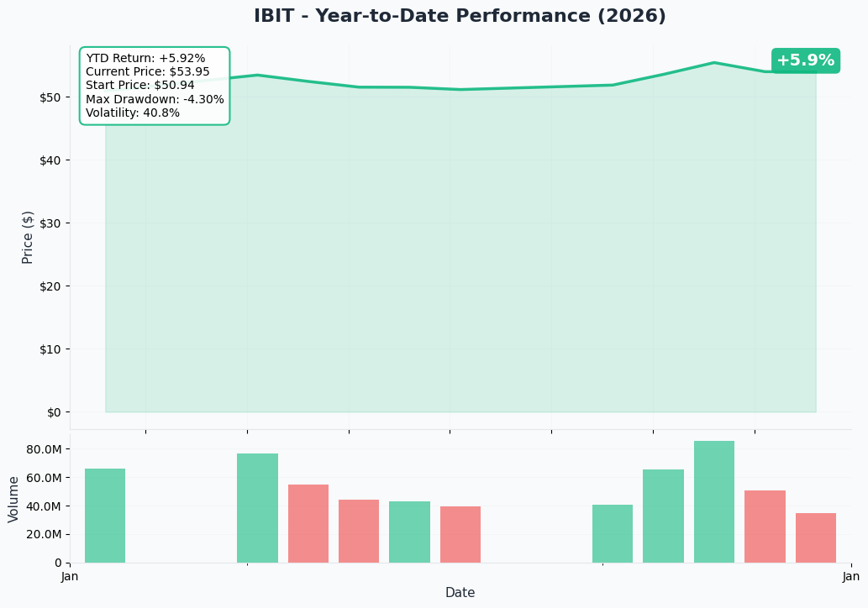
Task: Click the $10 price axis label
Action: pos(50,349)
